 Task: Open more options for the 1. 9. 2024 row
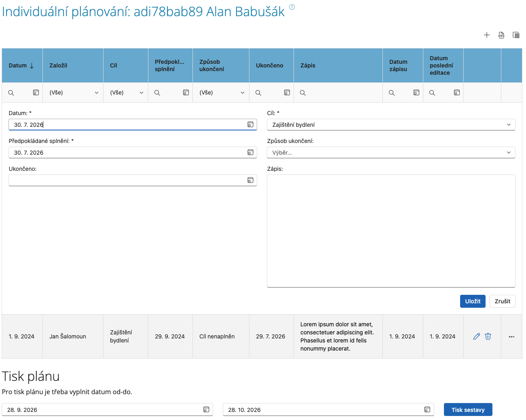point(511,336)
